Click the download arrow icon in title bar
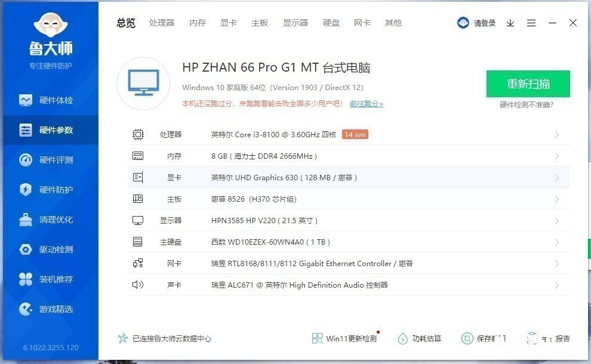Viewport: 591px width, 364px height. click(x=510, y=23)
